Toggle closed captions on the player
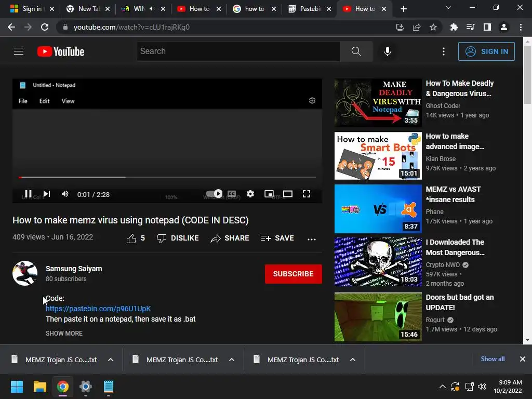 point(232,194)
